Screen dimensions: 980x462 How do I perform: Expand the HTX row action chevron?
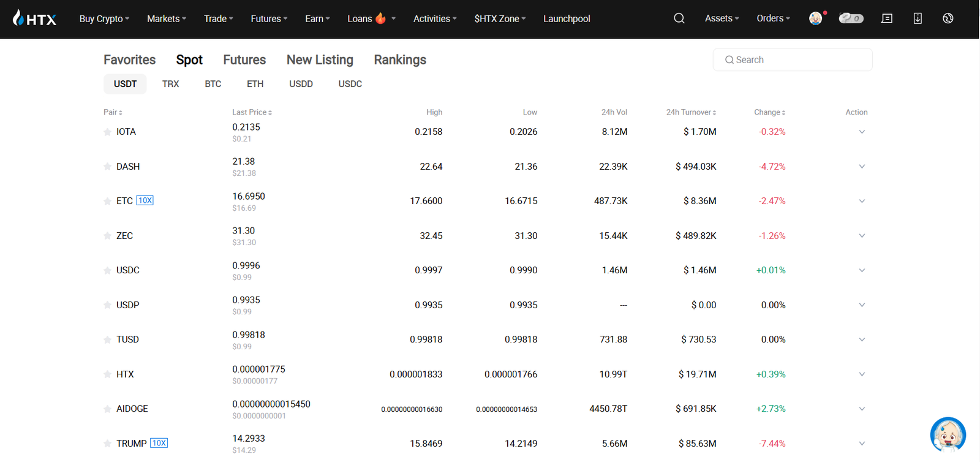point(862,374)
